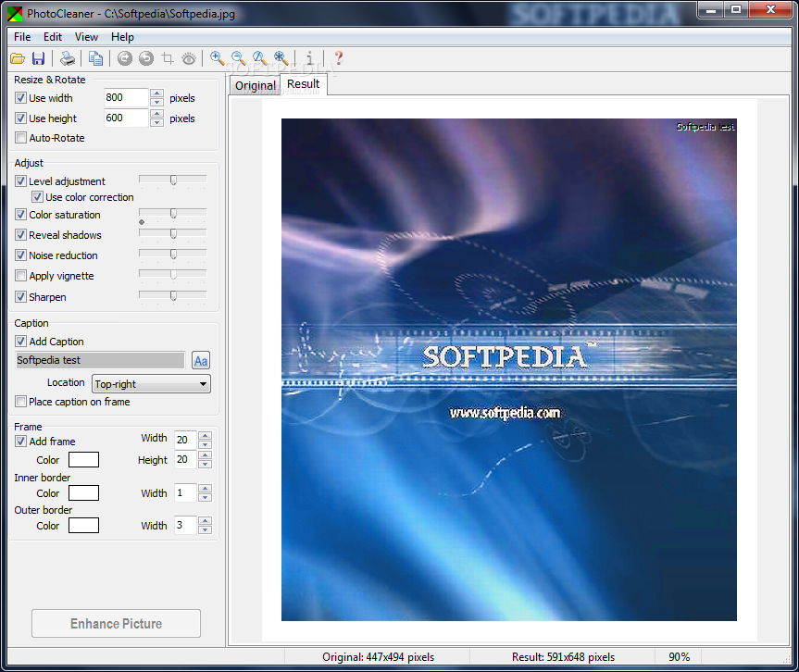Zoom in with the plus magnifier
The height and width of the screenshot is (672, 799).
(217, 58)
